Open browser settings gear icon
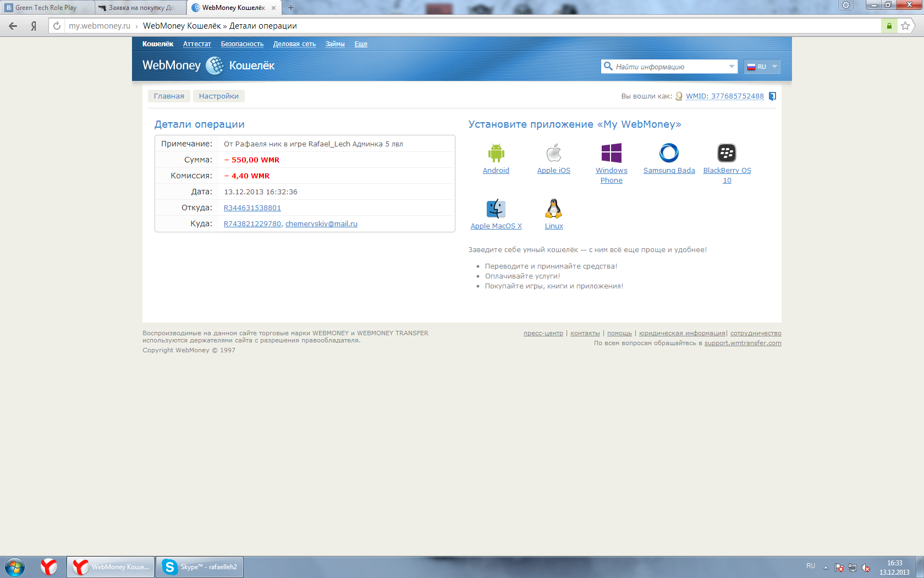The width and height of the screenshot is (924, 578). [846, 5]
